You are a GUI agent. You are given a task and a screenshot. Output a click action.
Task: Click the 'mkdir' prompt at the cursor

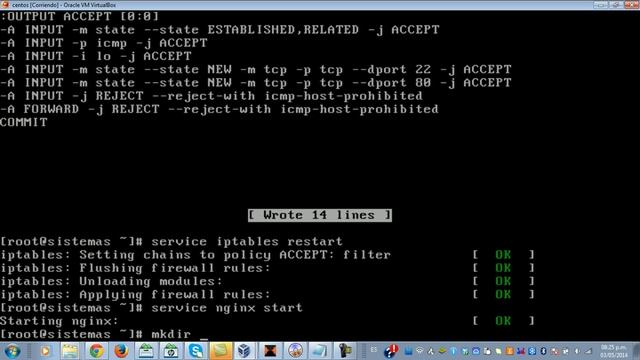click(x=171, y=334)
